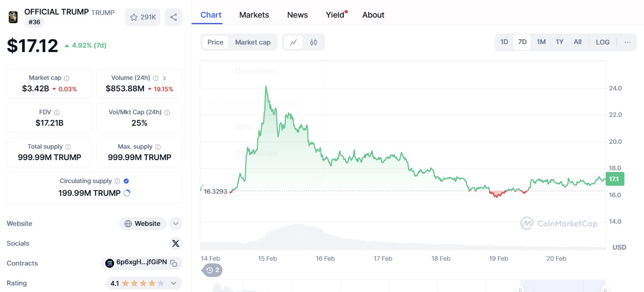Switch to line chart view icon
Screen dimensions: 644x292
pyautogui.click(x=293, y=42)
